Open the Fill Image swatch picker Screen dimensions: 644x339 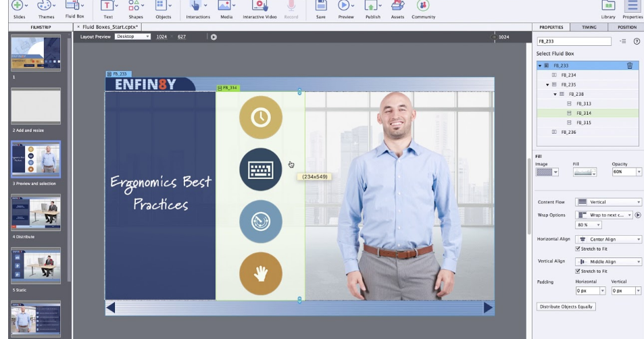pyautogui.click(x=547, y=172)
